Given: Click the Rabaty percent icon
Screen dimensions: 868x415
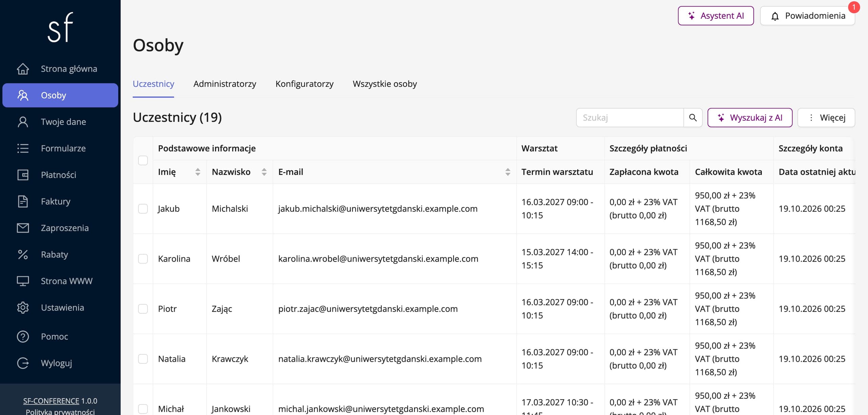Looking at the screenshot, I should point(23,254).
